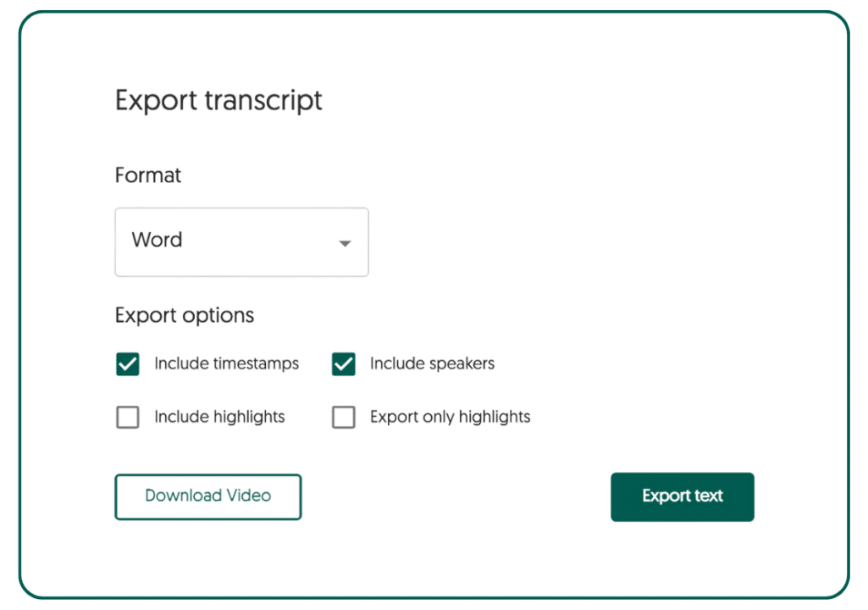
Task: Click the Export options section label
Action: 184,314
